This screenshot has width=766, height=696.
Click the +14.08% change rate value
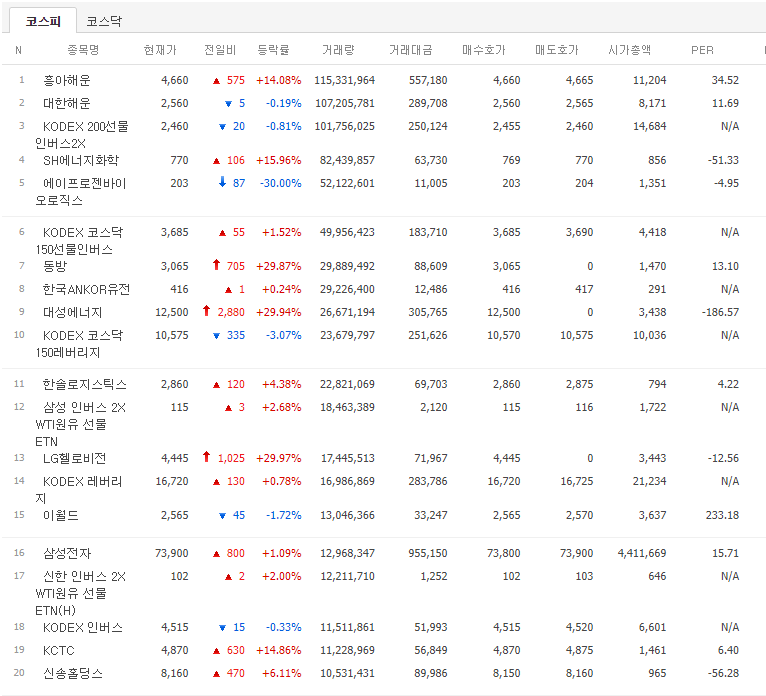(x=278, y=80)
